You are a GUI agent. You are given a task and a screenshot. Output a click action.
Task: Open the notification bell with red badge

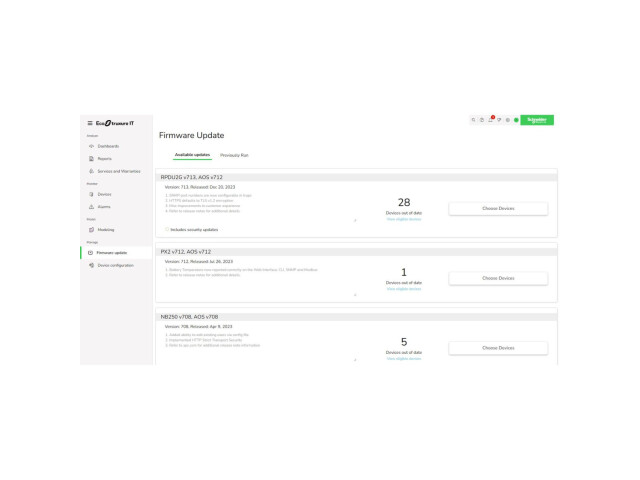491,119
